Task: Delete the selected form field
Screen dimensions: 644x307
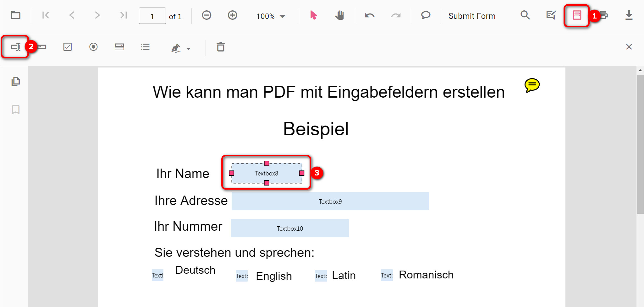Action: point(221,47)
